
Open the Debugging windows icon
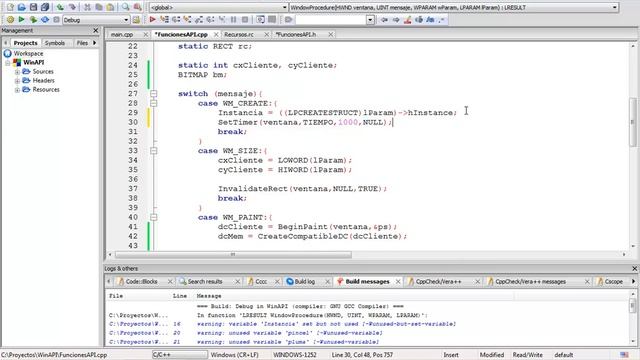[x=260, y=20]
